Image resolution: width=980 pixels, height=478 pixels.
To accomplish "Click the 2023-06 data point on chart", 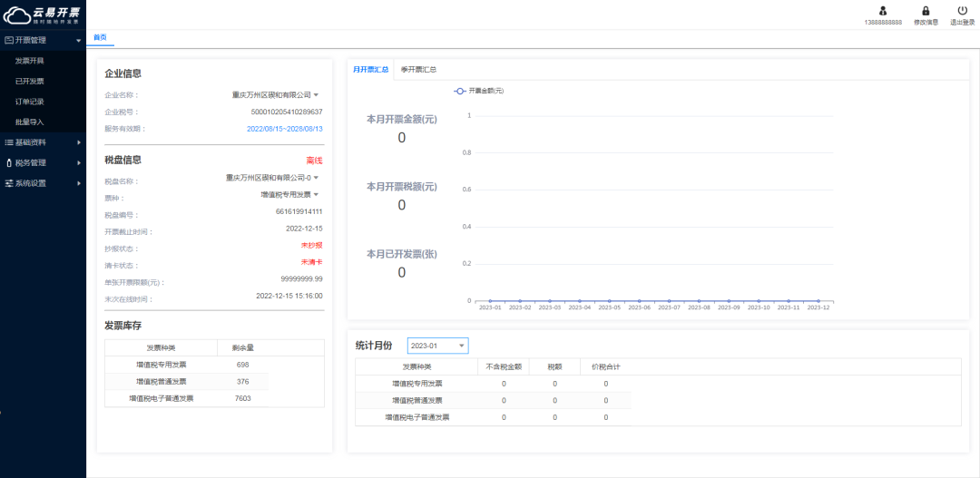I will (x=639, y=300).
